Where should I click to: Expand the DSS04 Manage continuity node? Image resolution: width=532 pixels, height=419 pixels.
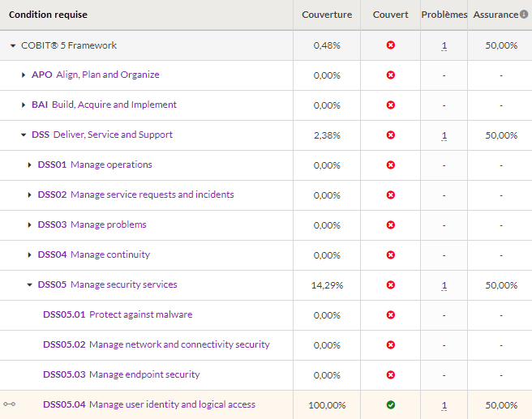tap(29, 255)
